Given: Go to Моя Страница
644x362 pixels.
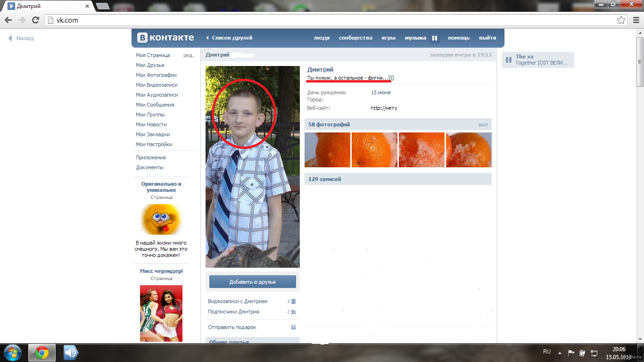Looking at the screenshot, I should coord(153,55).
